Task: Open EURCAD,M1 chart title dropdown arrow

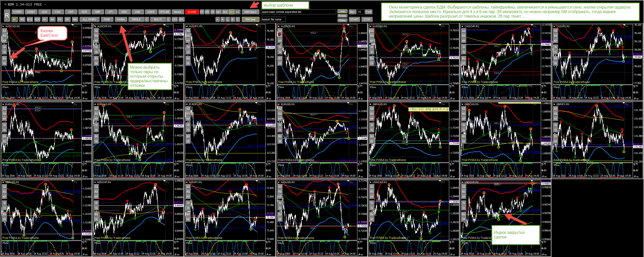Action: [x=95, y=104]
